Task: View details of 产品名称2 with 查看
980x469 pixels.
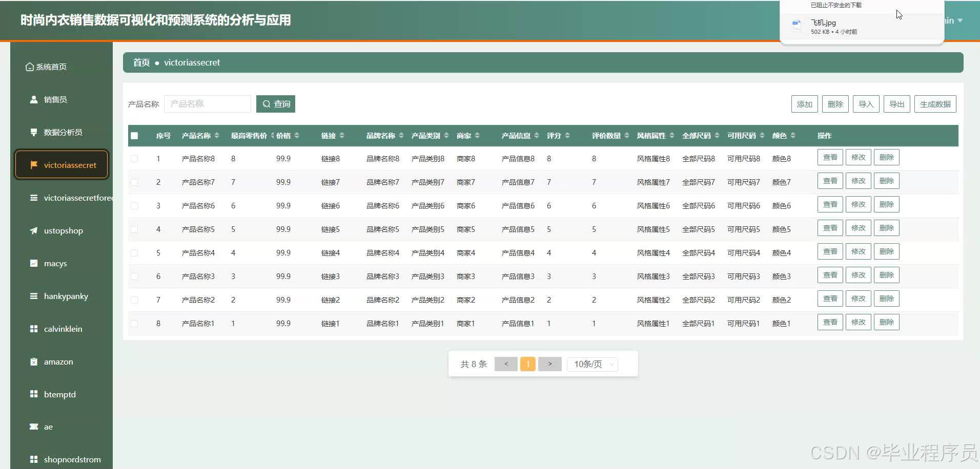Action: 830,299
